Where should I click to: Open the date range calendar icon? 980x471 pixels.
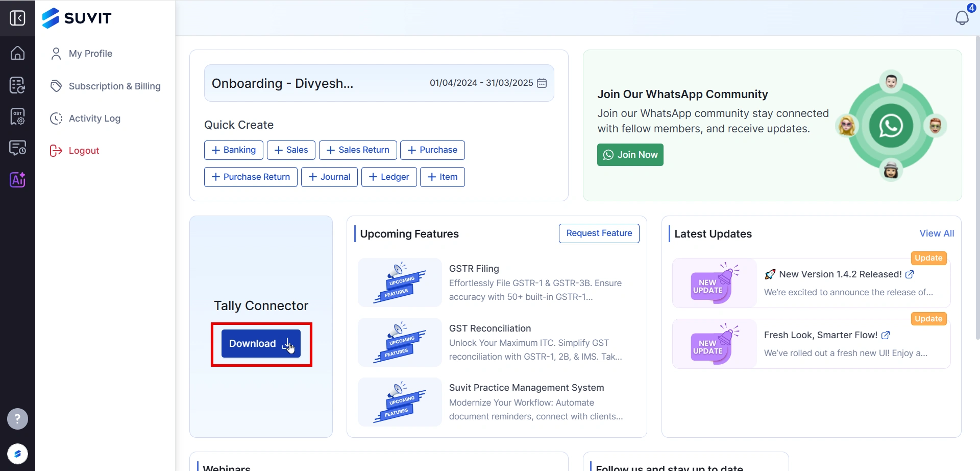(542, 83)
